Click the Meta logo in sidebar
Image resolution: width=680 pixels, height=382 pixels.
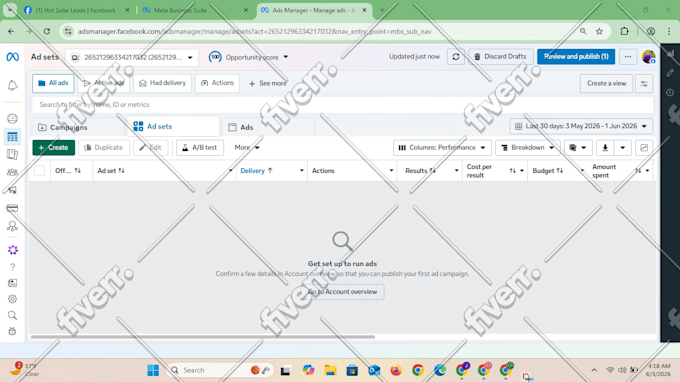coord(12,57)
